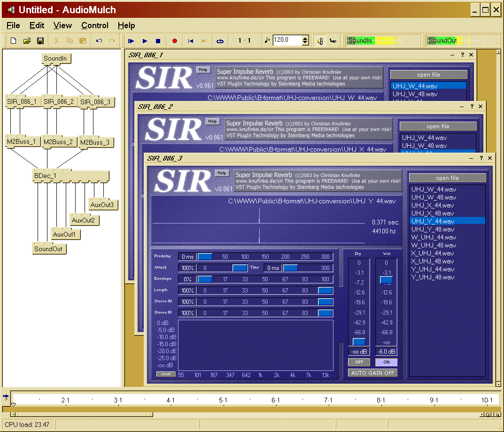Select UHJ_X_44.wav in the SIR_086_3 file list
504x432 pixels.
click(447, 205)
